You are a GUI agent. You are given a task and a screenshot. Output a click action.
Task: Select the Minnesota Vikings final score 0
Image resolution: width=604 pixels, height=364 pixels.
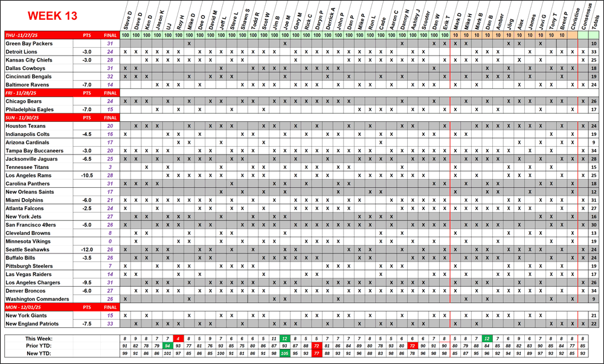coord(110,241)
